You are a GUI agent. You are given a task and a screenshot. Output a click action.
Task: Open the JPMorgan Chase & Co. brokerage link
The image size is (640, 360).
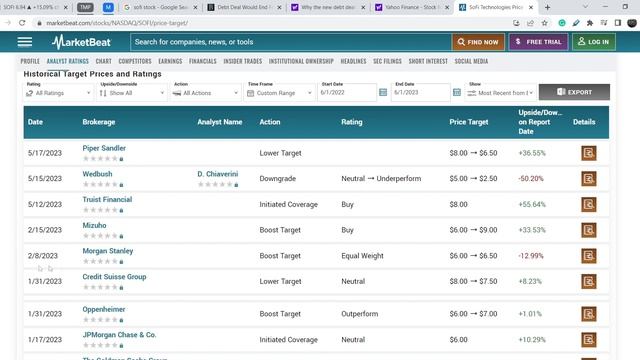(x=119, y=335)
